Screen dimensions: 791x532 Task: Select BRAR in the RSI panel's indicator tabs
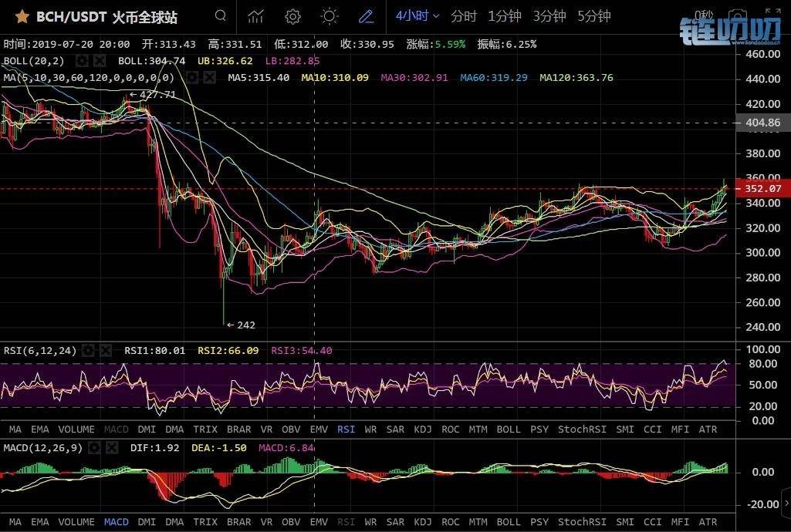pyautogui.click(x=238, y=429)
